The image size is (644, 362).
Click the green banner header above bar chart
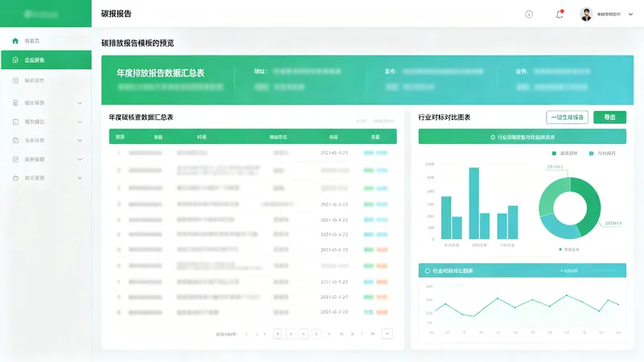click(522, 137)
